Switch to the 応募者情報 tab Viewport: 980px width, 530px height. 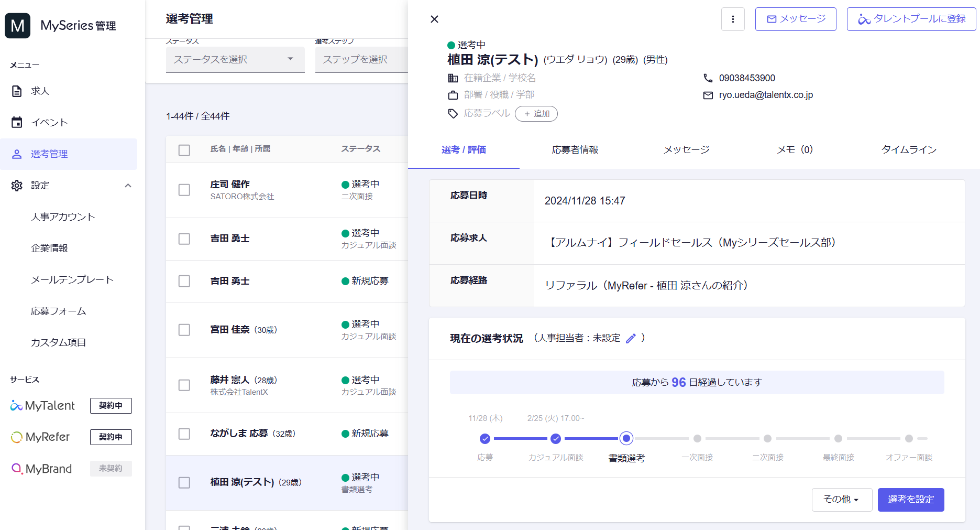pos(575,150)
